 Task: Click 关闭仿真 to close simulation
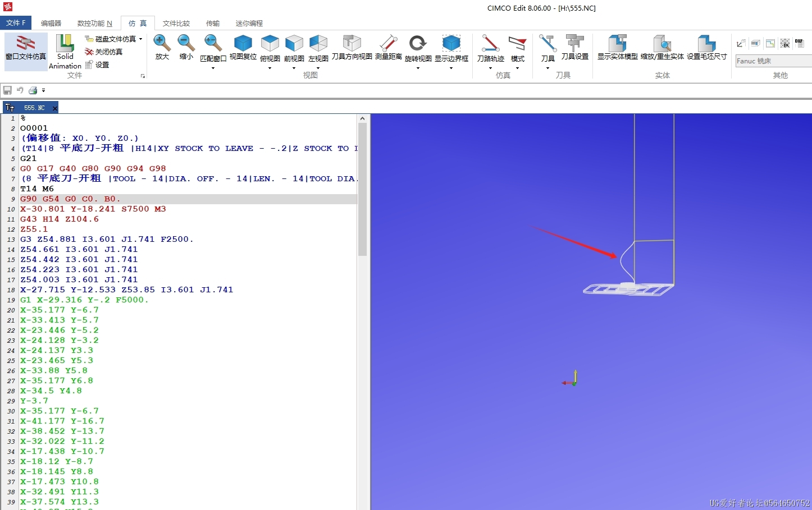point(104,52)
